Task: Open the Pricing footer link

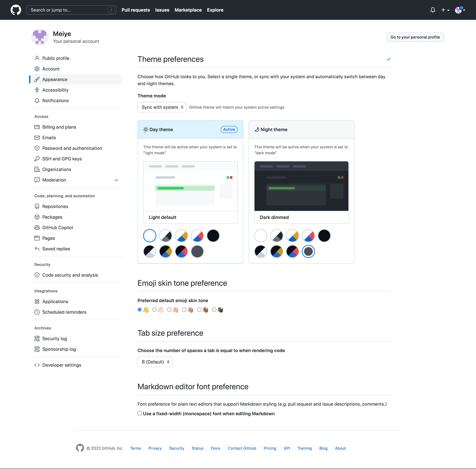Action: coord(270,448)
